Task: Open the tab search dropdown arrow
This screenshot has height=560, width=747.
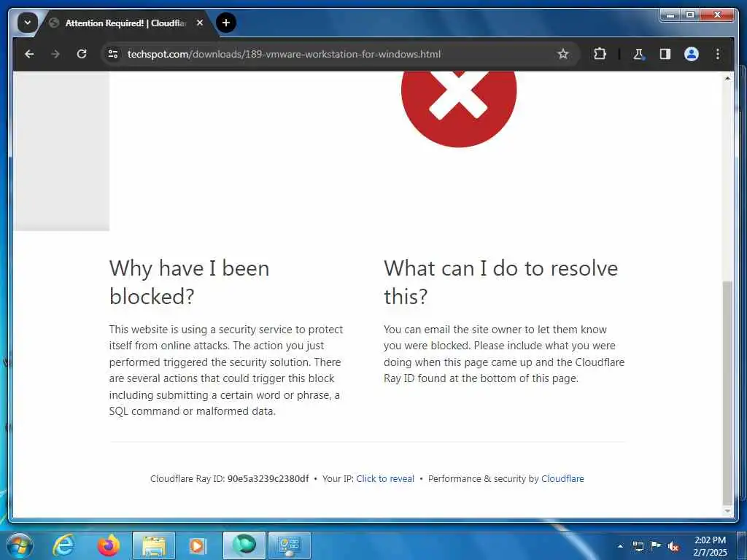Action: [x=27, y=23]
